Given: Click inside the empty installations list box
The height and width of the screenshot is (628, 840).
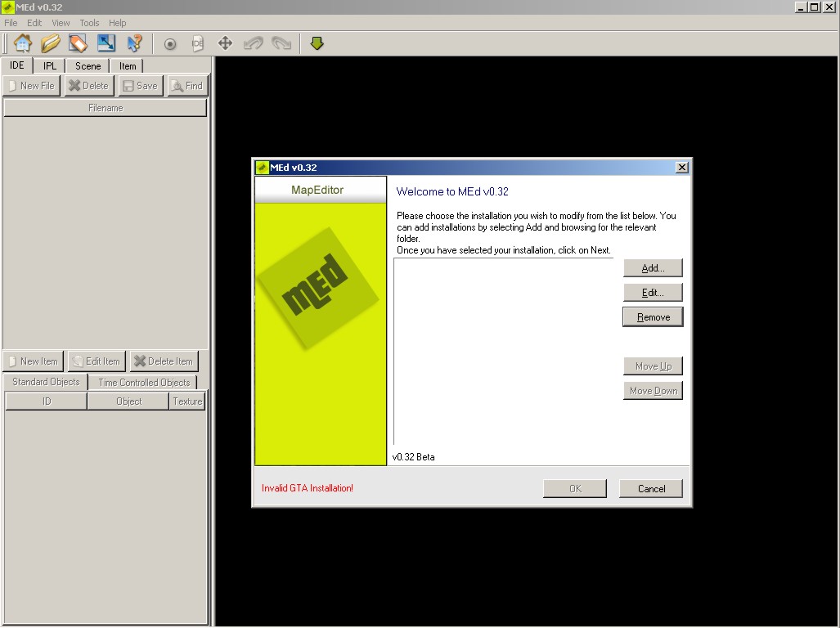Looking at the screenshot, I should tap(504, 352).
